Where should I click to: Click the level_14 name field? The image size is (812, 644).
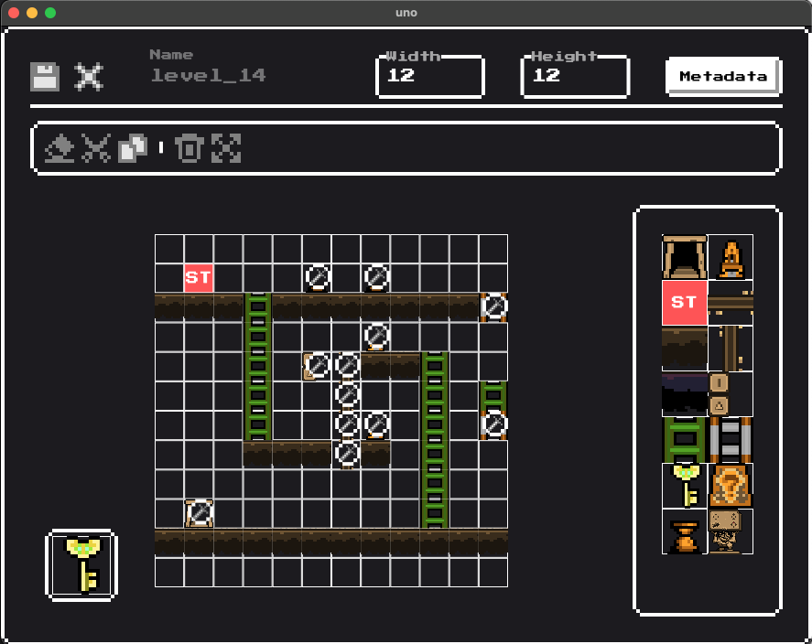(x=208, y=76)
